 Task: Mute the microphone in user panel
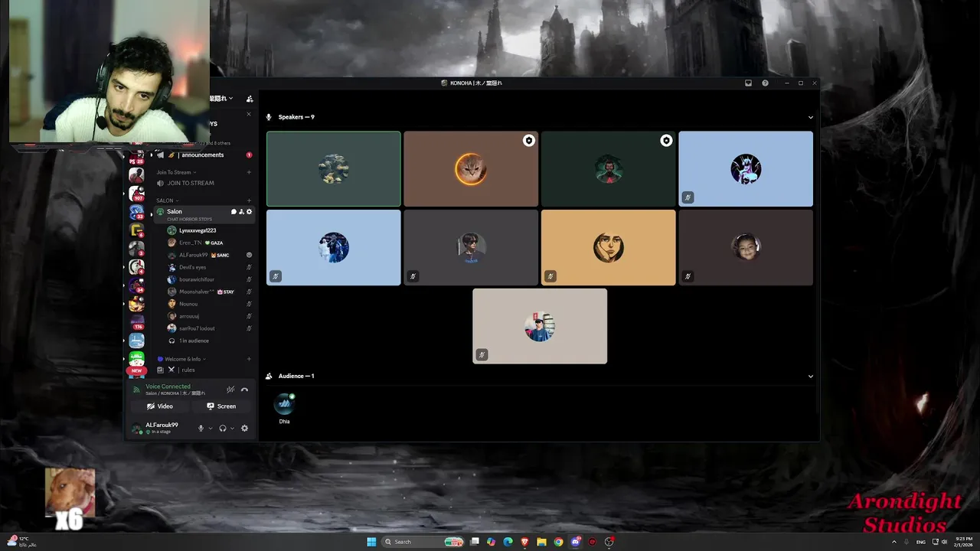[x=201, y=428]
